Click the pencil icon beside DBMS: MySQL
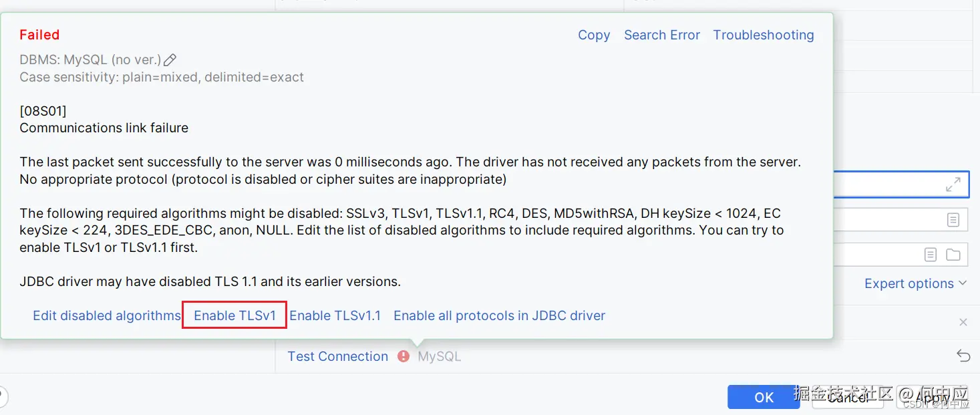This screenshot has width=980, height=415. (170, 60)
